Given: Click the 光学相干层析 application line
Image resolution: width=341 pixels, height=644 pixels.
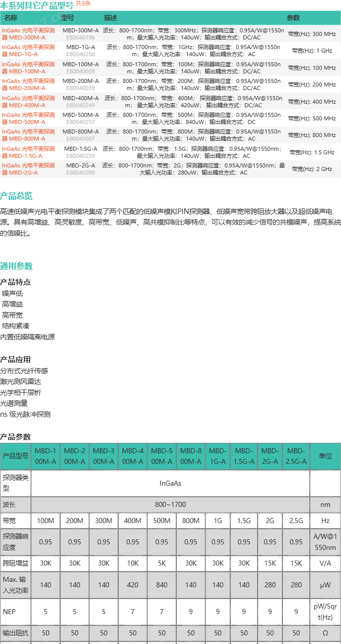Looking at the screenshot, I should 21,393.
